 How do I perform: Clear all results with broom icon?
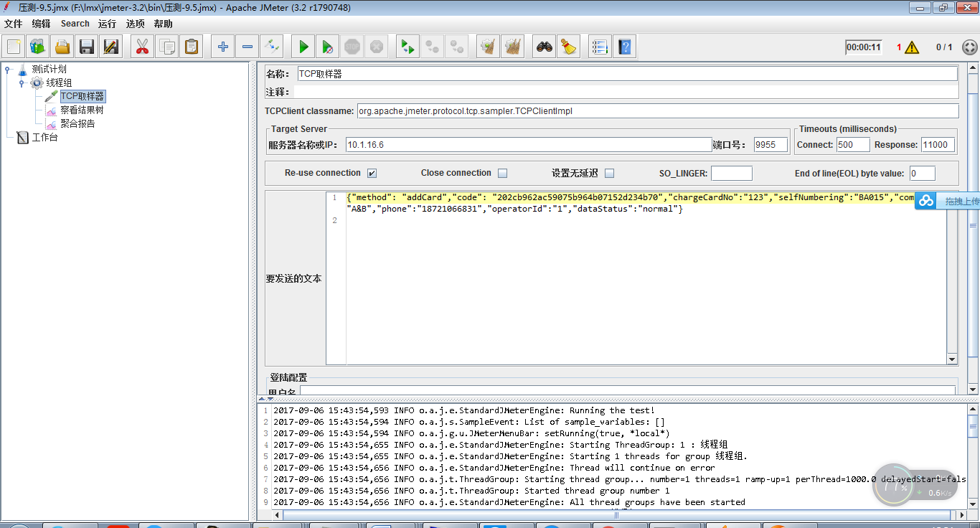click(569, 46)
